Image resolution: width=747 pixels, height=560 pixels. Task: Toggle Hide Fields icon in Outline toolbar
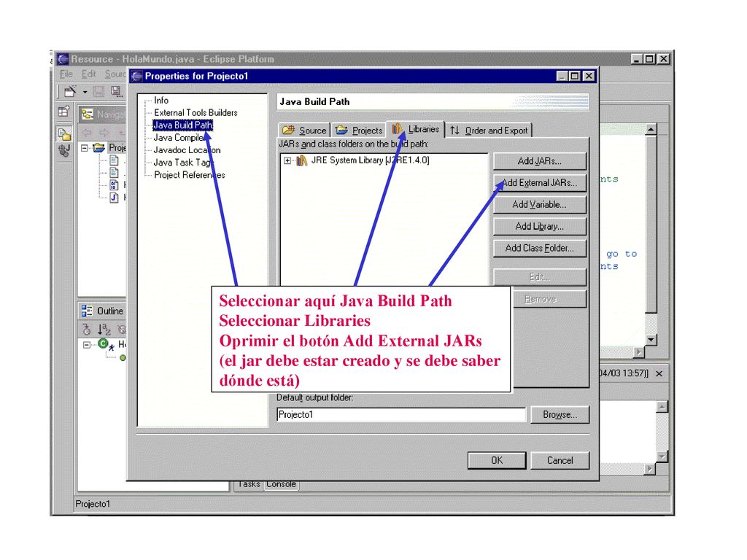(122, 329)
